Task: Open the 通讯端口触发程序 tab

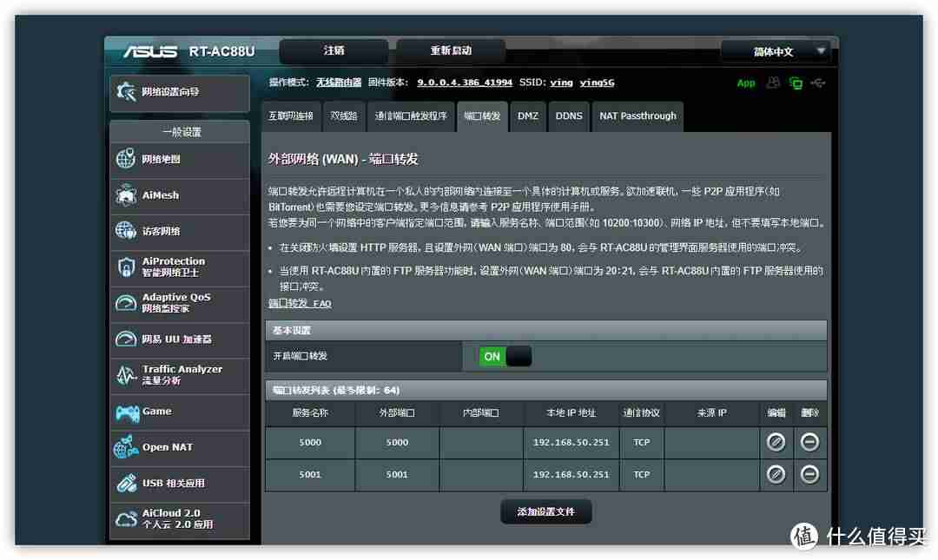Action: (x=411, y=116)
